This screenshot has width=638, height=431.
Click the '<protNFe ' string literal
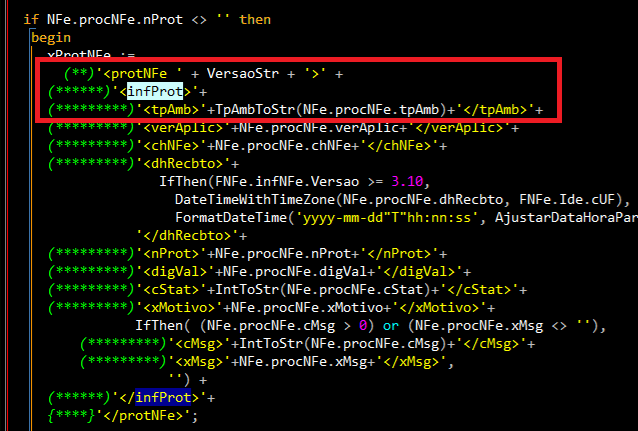click(x=139, y=74)
